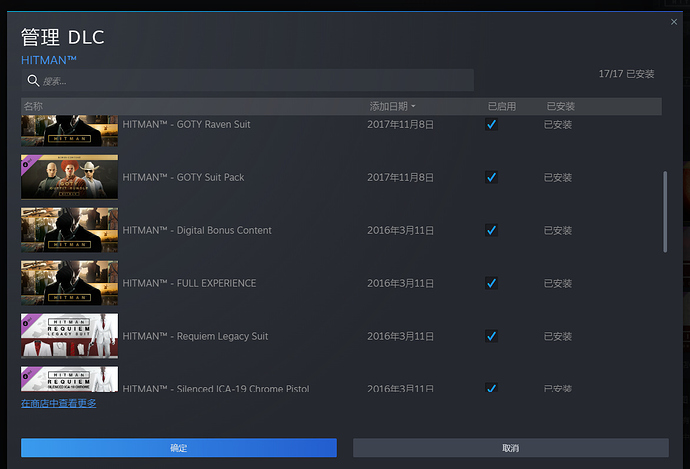Click 已安装 status of GOTY Suit Pack

pyautogui.click(x=558, y=177)
